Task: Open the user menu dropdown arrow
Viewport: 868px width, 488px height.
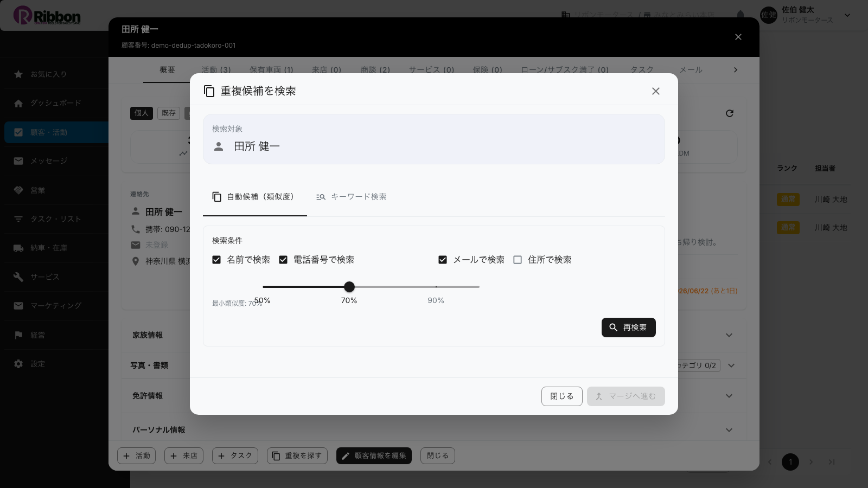Action: [x=847, y=15]
